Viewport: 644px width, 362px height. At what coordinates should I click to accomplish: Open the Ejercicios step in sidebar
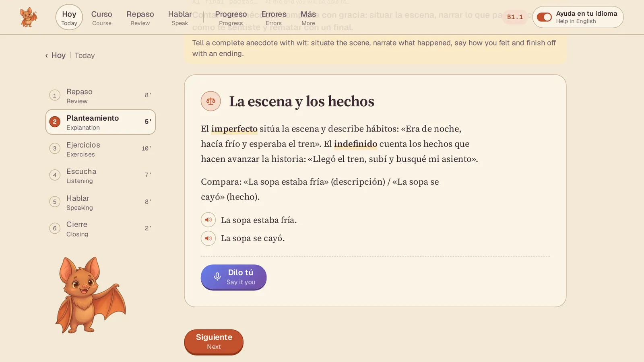point(101,149)
